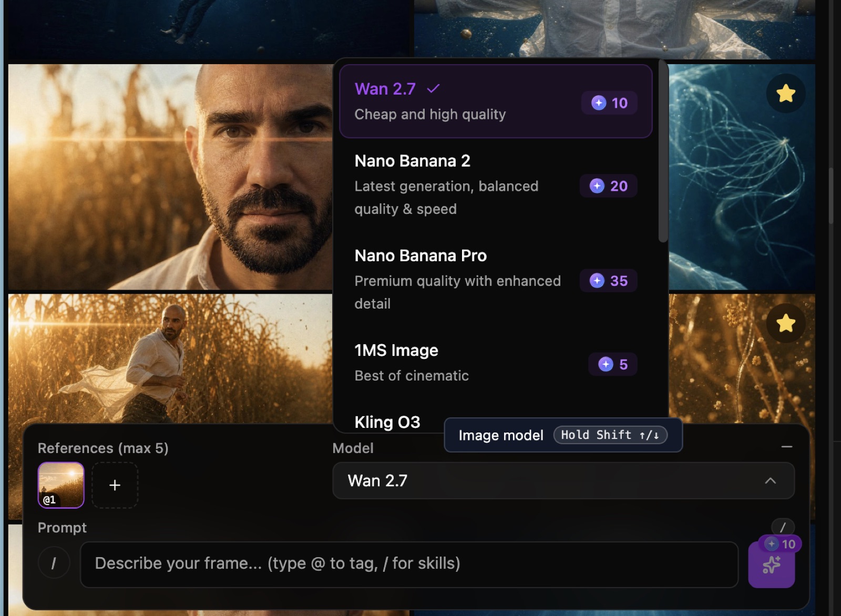Focus the Describe your frame prompt field
Image resolution: width=841 pixels, height=616 pixels.
click(409, 564)
